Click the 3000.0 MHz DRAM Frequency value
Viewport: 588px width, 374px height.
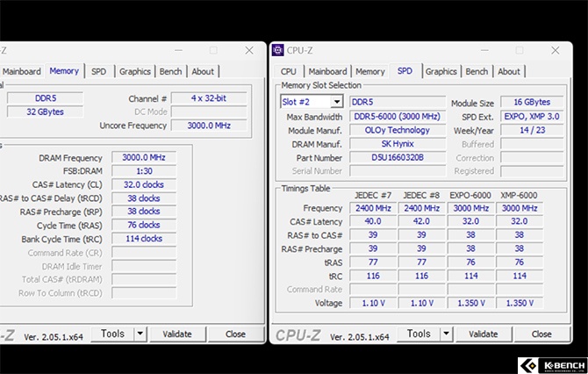pos(144,157)
